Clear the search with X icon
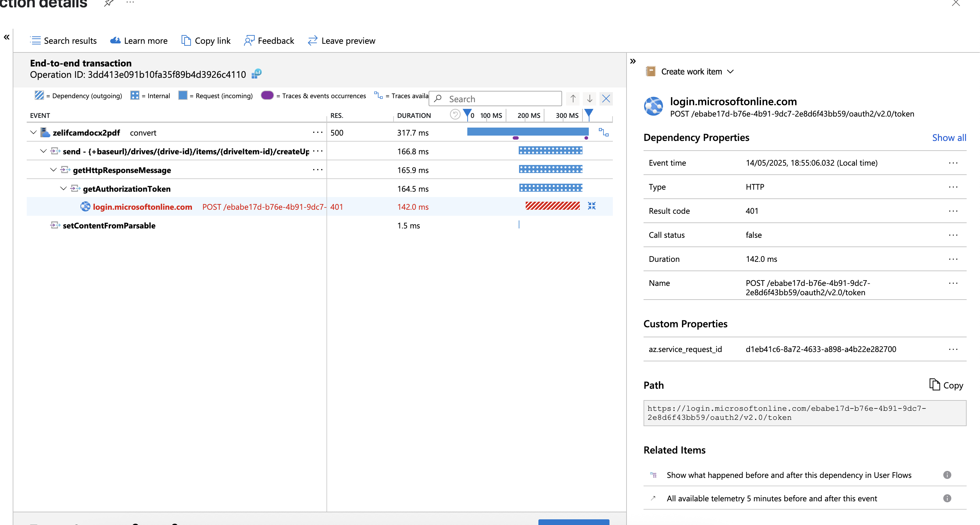This screenshot has height=525, width=980. tap(606, 99)
